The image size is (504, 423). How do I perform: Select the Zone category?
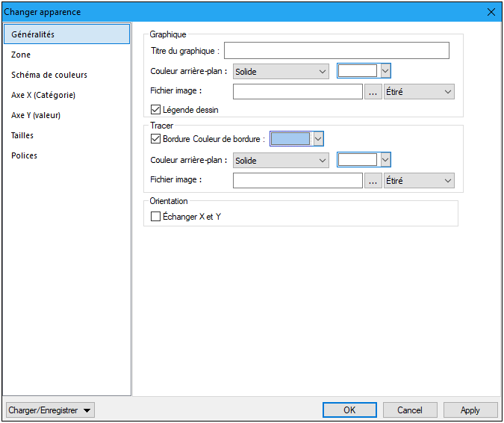21,55
